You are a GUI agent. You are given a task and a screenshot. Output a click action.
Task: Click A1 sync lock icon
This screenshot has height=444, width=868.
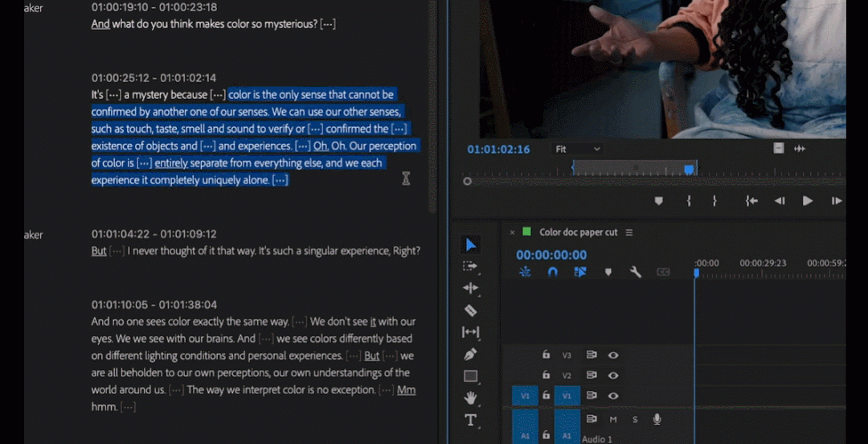point(592,419)
